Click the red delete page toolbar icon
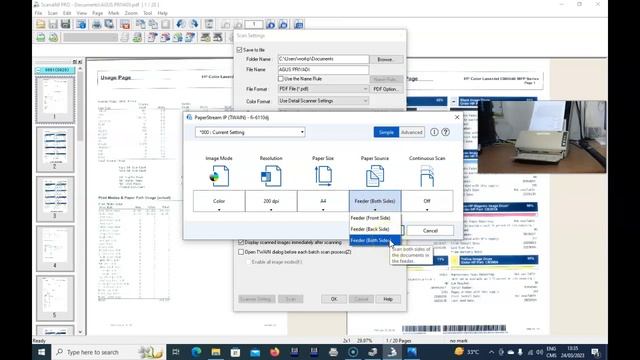Screen dimensions: 640x360 coord(125,24)
